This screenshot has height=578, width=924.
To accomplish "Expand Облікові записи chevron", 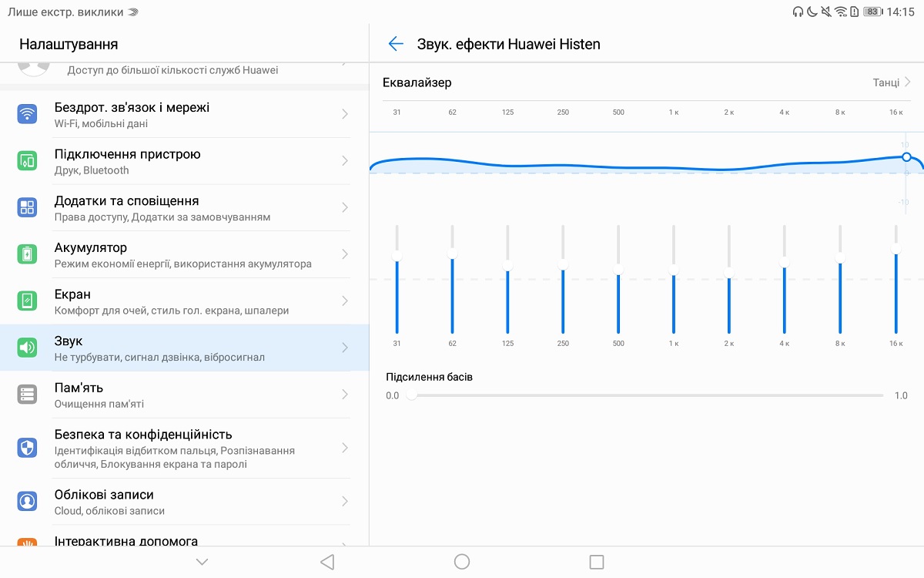I will [x=345, y=502].
